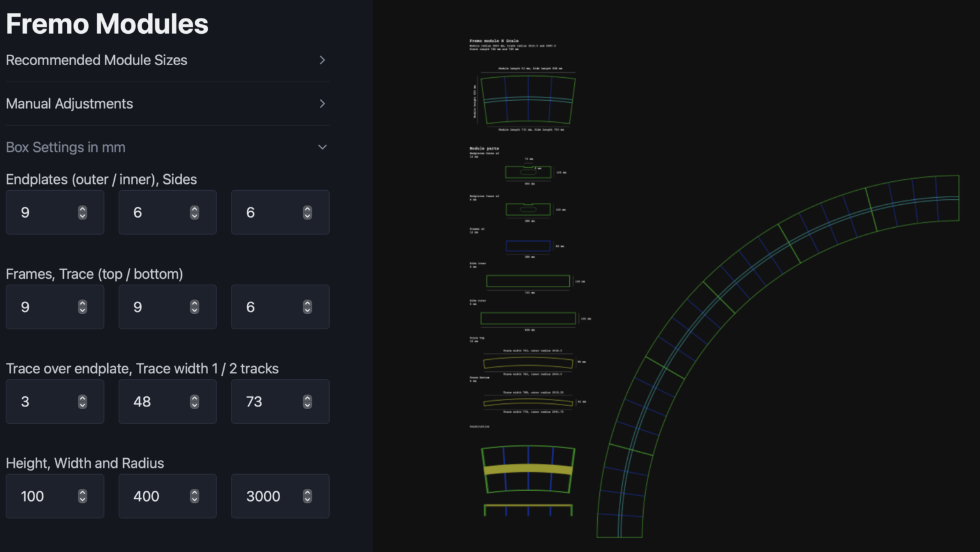Click the Trace width 2 tracks field showing 73

coord(280,401)
